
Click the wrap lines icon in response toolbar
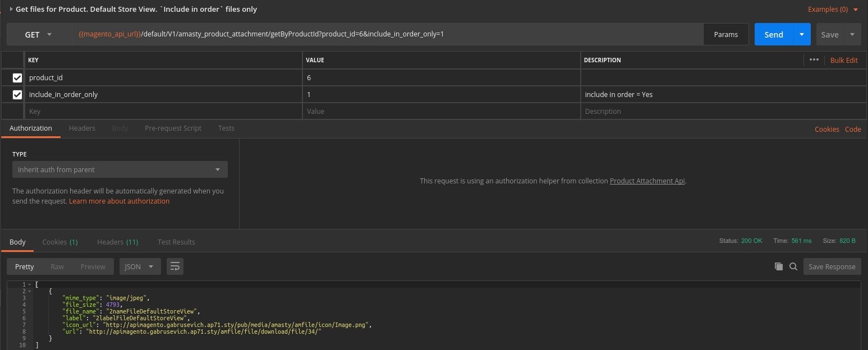175,266
